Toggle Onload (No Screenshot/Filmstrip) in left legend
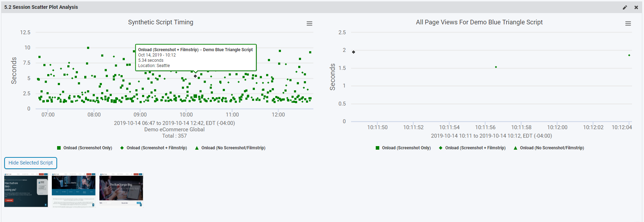This screenshot has width=644, height=222. click(233, 148)
